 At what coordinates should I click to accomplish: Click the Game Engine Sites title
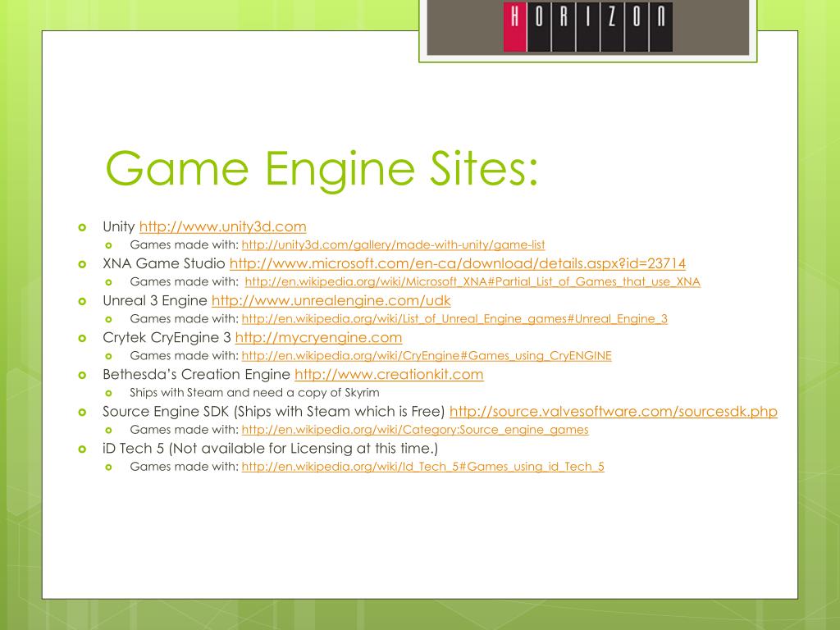coord(322,169)
